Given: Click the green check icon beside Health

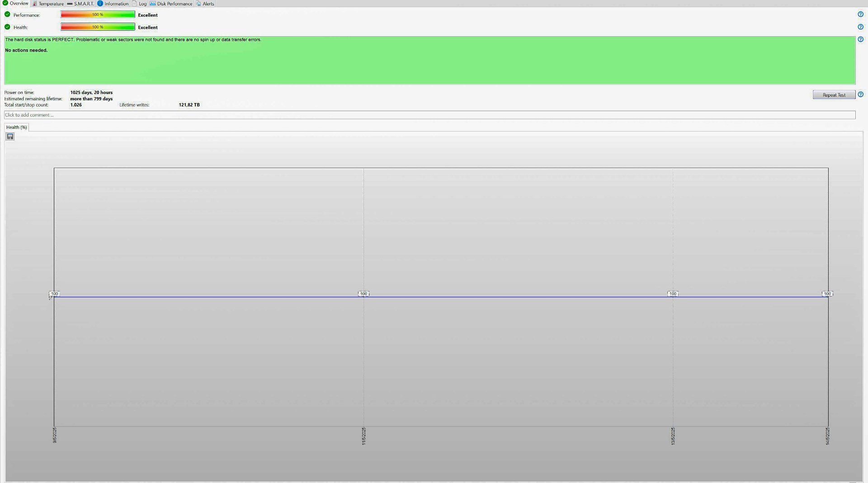Looking at the screenshot, I should pyautogui.click(x=7, y=27).
